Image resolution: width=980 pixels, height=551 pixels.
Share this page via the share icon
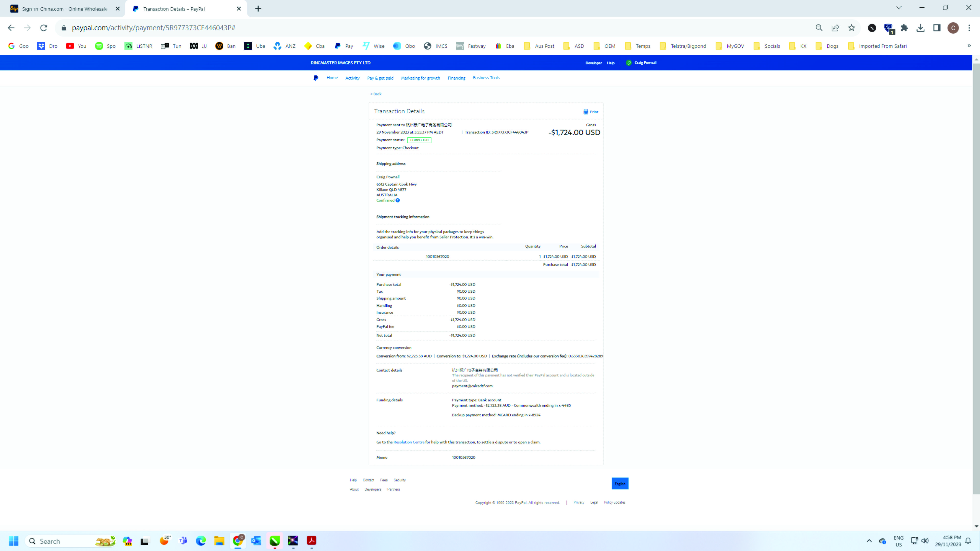[x=835, y=28]
